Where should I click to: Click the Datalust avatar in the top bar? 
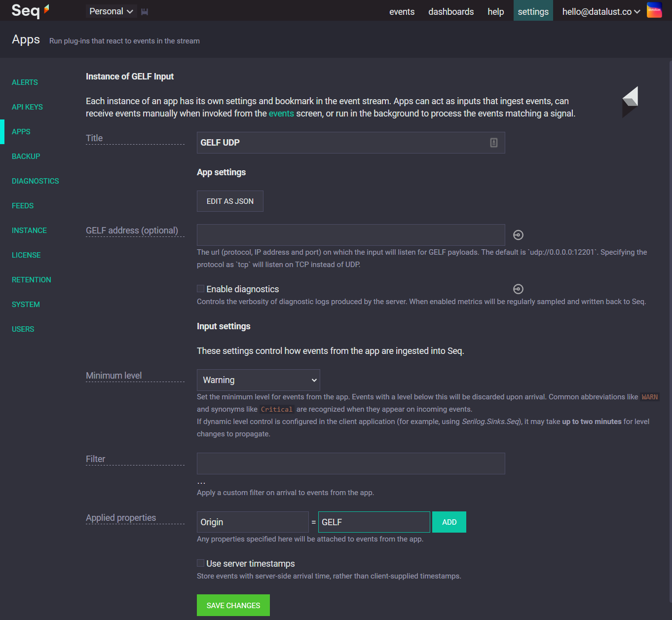pyautogui.click(x=654, y=10)
